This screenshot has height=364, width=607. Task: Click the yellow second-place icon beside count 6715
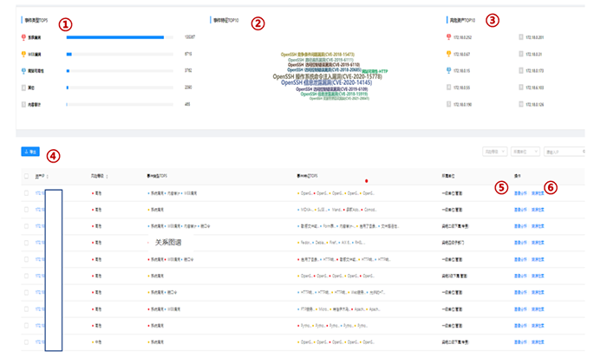[x=23, y=54]
